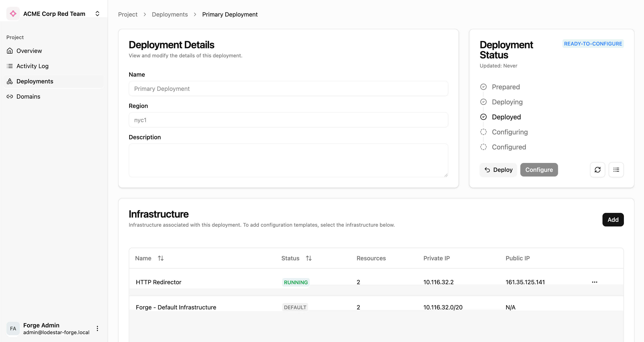The image size is (644, 342).
Task: Click the N/A public IP cell
Action: (x=510, y=307)
